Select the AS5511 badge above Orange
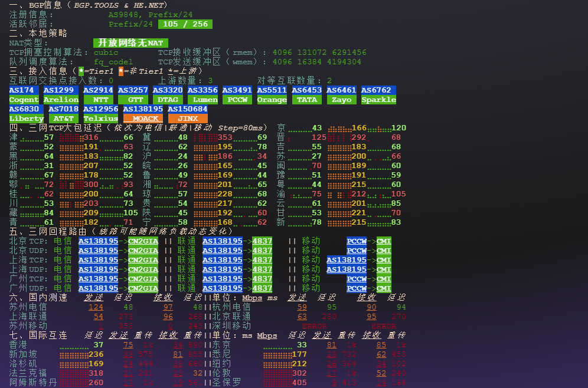Screen dimensions: 588x388 (x=272, y=90)
